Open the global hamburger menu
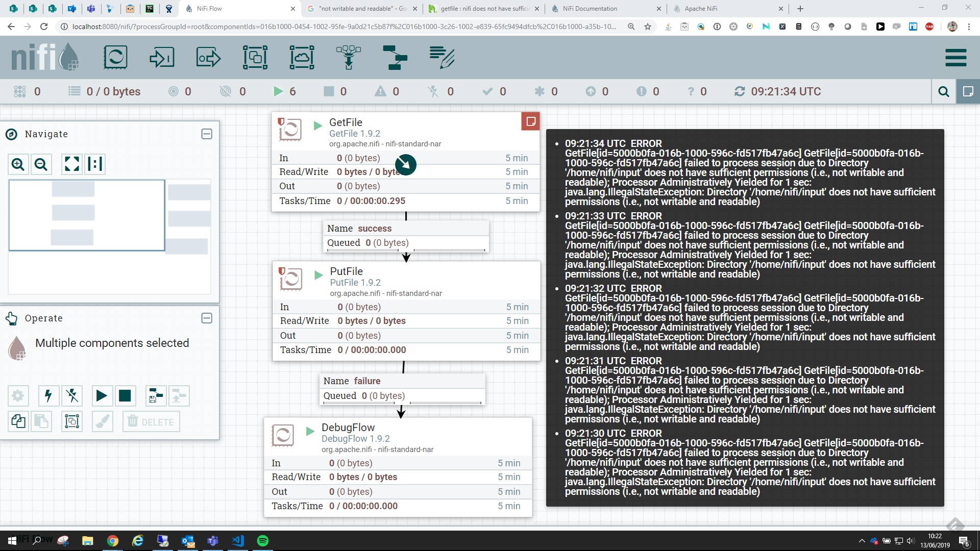980x551 pixels. [955, 58]
